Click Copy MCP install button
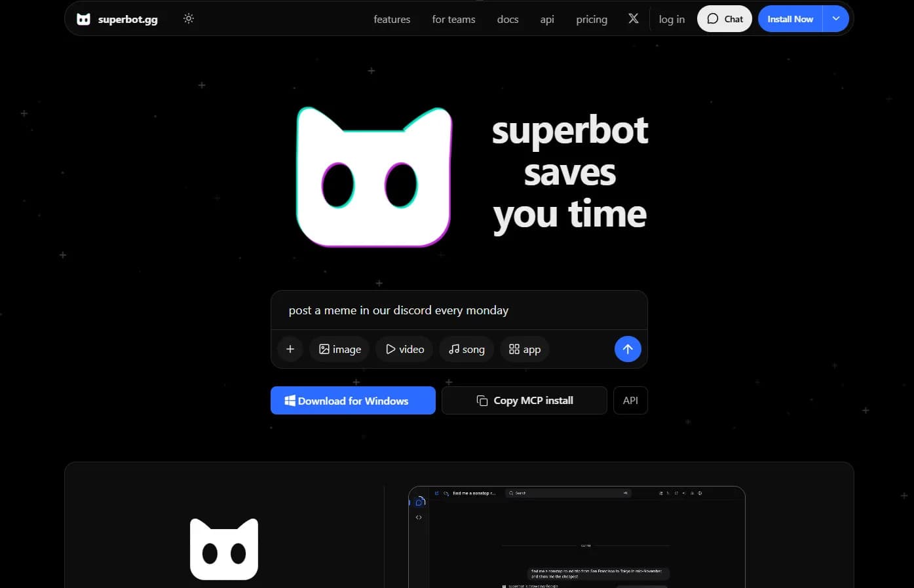Viewport: 914px width, 588px height. point(524,400)
